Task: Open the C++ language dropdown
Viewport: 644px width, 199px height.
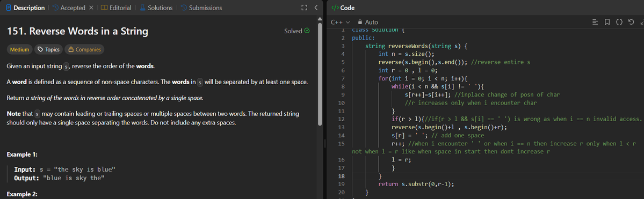Action: coord(340,22)
